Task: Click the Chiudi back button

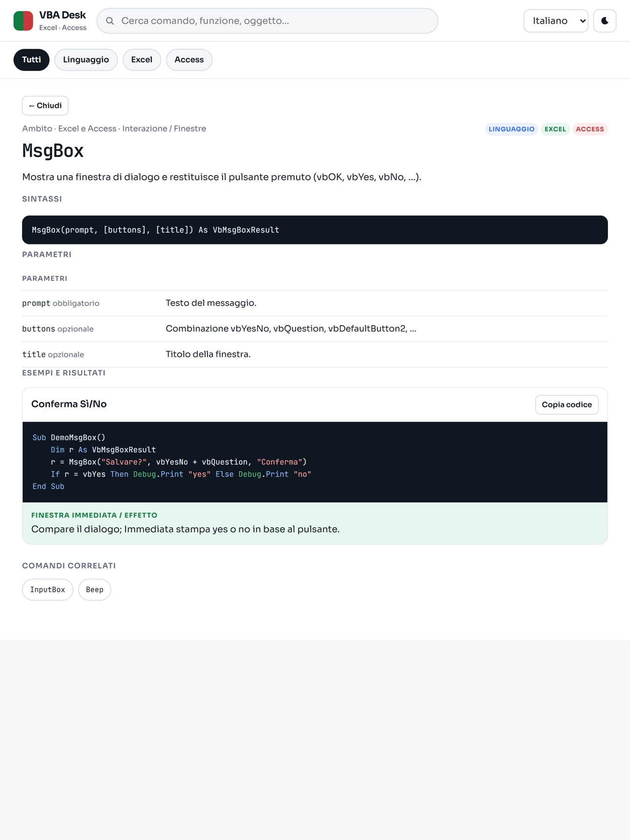Action: (45, 105)
